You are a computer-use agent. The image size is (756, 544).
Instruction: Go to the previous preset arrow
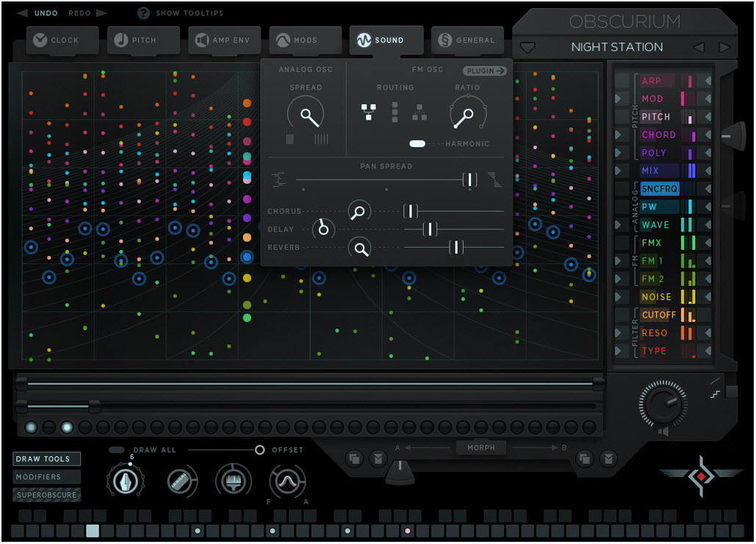699,47
